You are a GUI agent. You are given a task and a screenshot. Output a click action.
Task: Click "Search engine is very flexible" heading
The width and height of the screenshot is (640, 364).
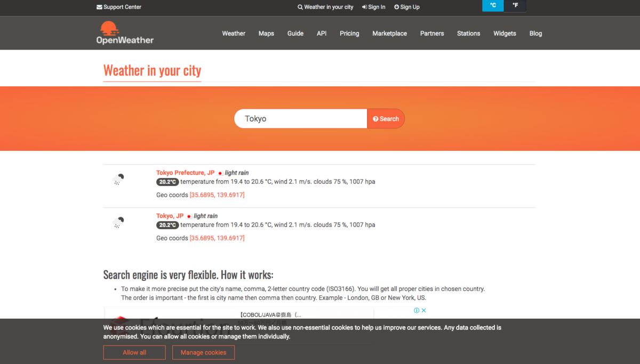coord(188,275)
